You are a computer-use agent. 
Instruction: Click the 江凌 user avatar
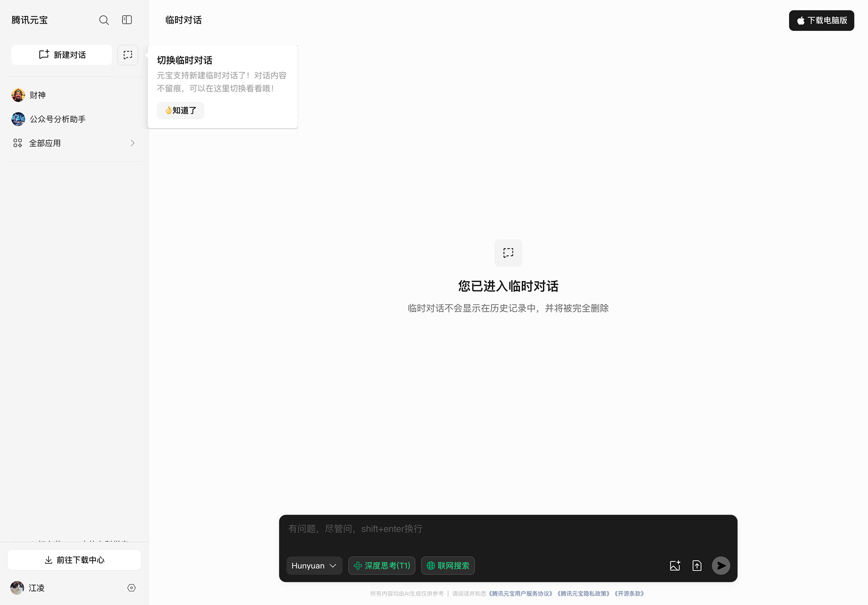[17, 588]
